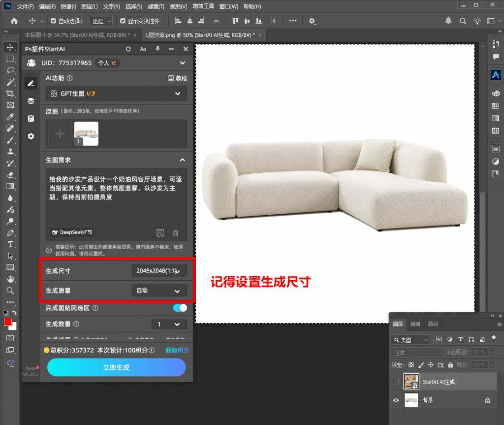
Task: Toggle lock all in the Layers panel
Action: pyautogui.click(x=450, y=365)
